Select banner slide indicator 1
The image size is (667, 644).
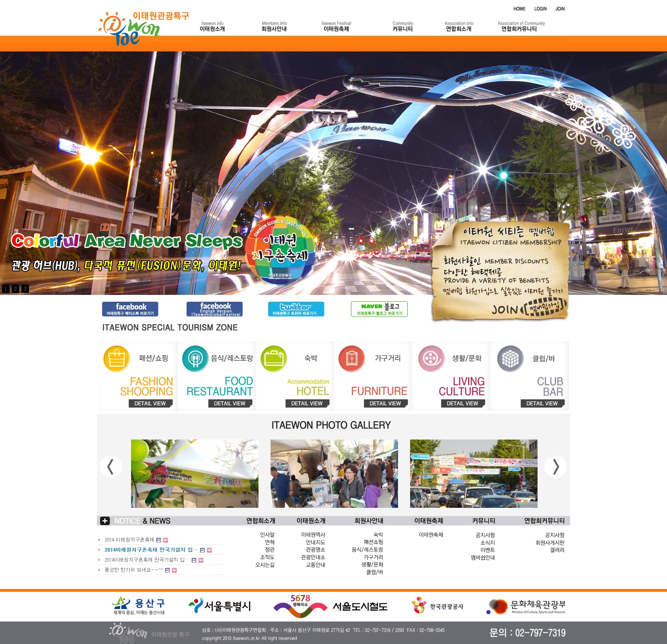pos(6,288)
